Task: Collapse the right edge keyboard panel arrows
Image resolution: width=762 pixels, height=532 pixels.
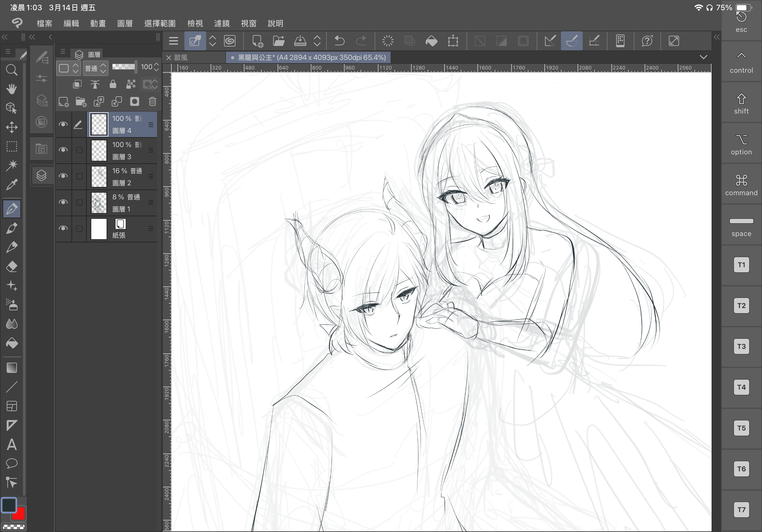Action: coord(717,37)
